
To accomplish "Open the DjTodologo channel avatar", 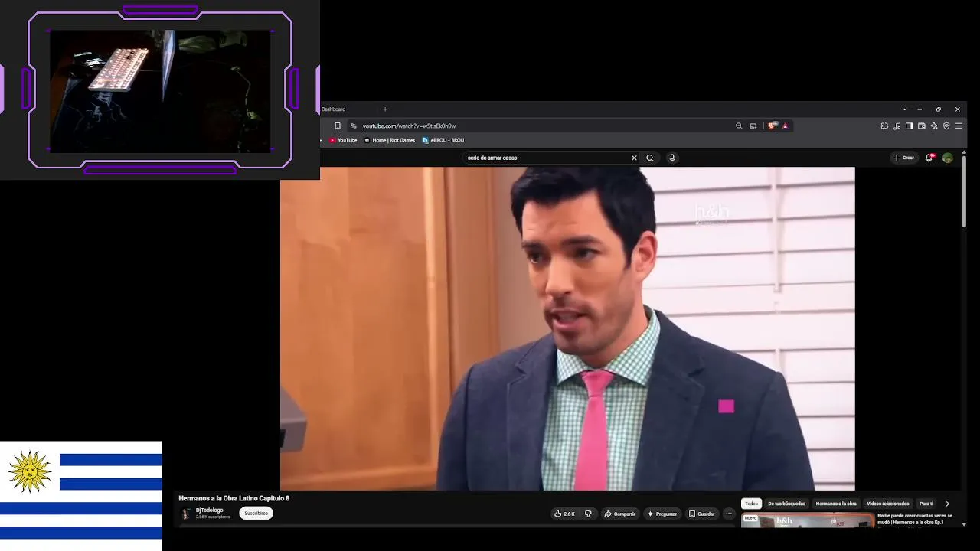I will tap(185, 514).
